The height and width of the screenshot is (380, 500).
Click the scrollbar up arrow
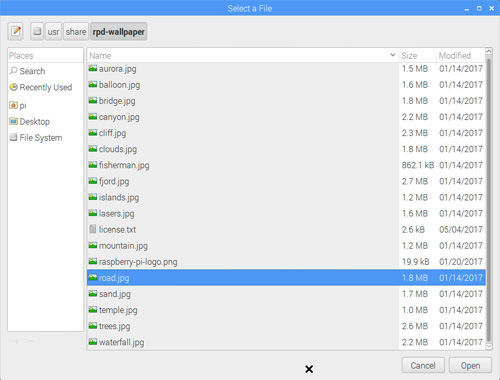coord(489,51)
